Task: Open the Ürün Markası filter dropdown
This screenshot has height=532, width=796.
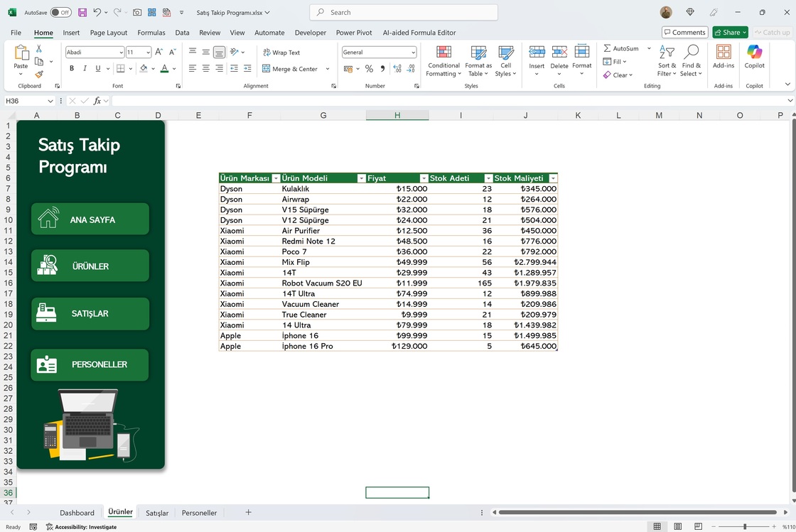Action: (276, 178)
